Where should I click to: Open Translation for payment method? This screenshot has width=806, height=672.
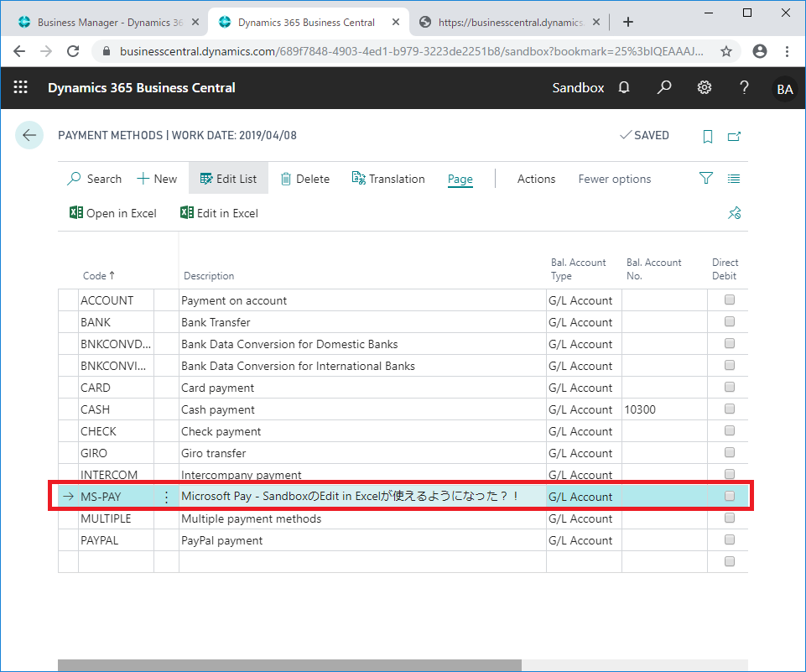click(388, 179)
